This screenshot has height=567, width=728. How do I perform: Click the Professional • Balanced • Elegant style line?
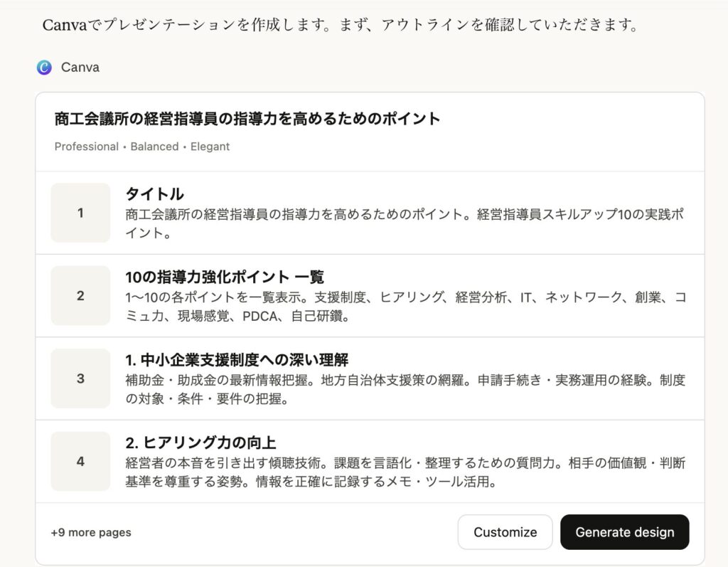tap(142, 147)
